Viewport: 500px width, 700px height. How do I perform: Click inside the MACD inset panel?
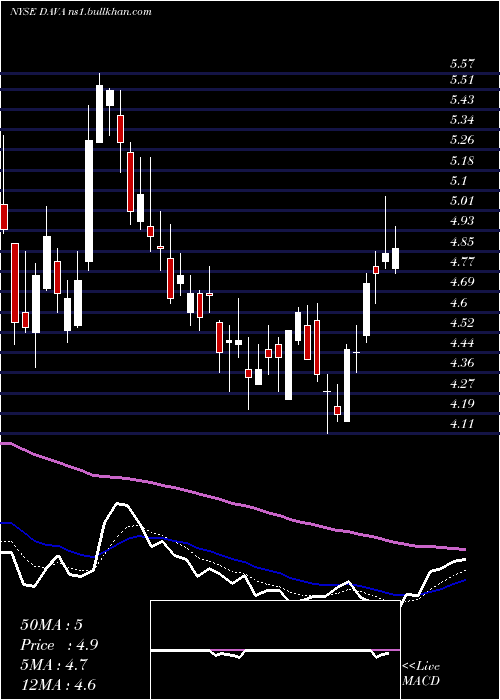[275, 650]
